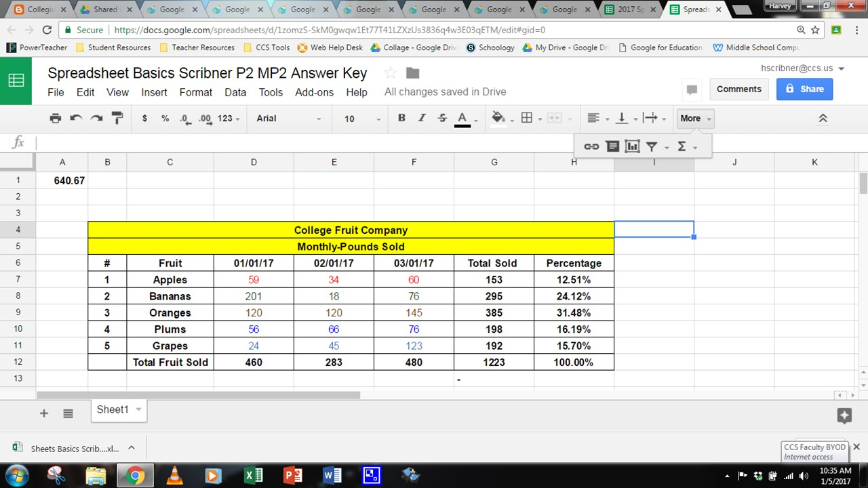Open the View menu
The width and height of the screenshot is (868, 488).
[x=117, y=92]
